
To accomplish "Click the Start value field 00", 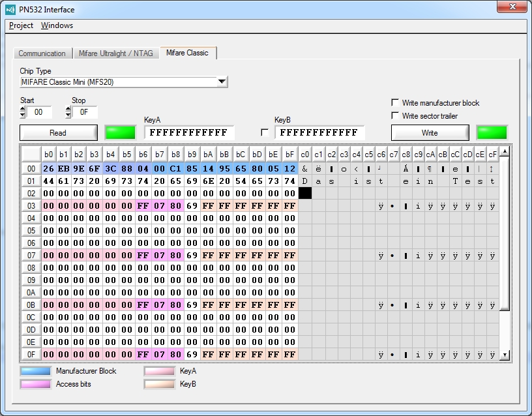I will point(38,112).
